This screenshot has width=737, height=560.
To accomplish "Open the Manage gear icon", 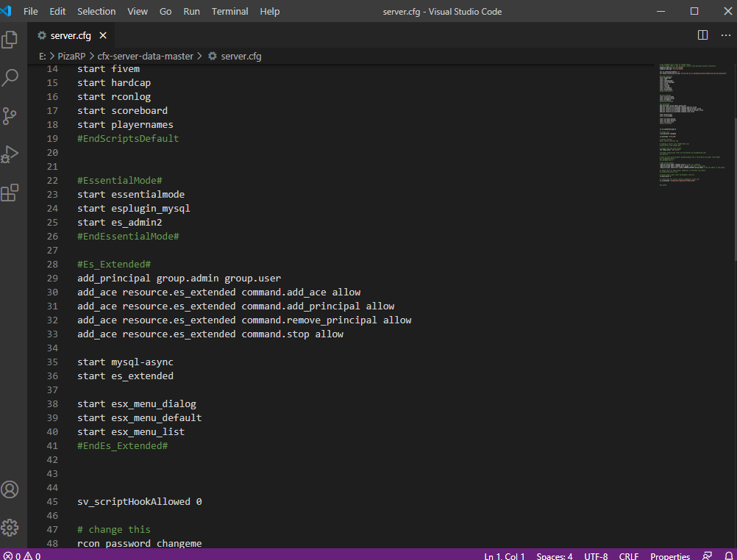I will tap(10, 528).
